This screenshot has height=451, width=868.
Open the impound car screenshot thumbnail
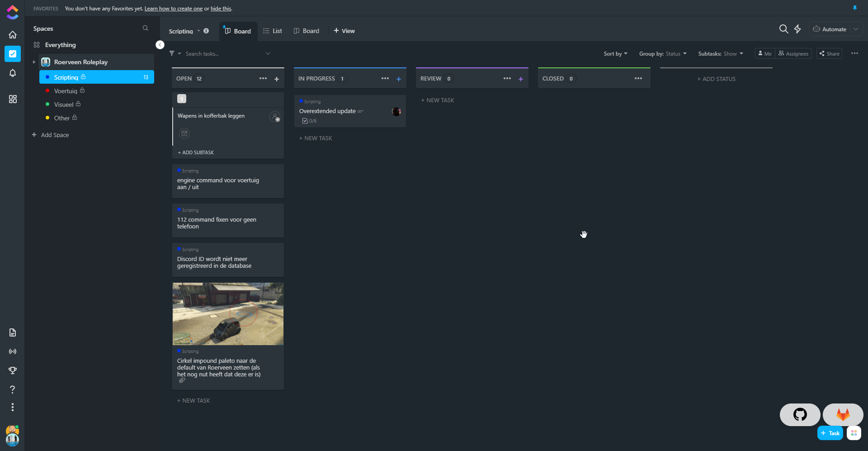click(x=228, y=314)
